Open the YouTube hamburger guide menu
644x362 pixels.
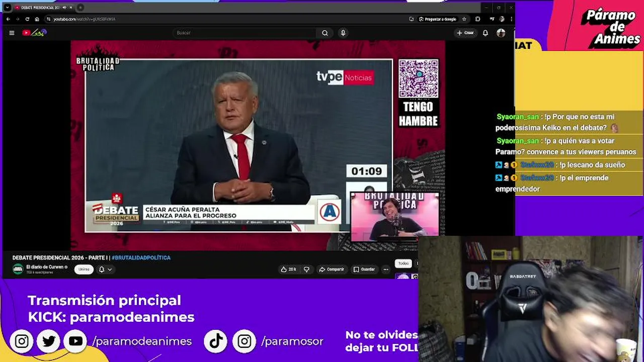(x=12, y=33)
